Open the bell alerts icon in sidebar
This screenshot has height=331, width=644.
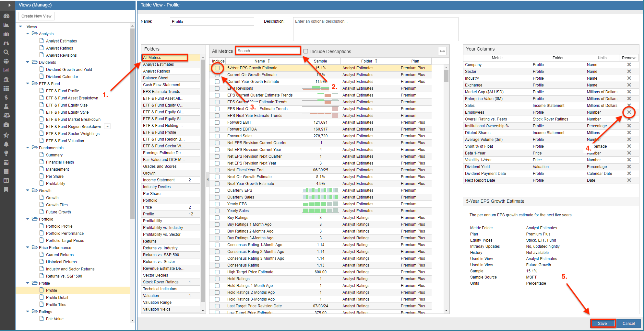coord(6,144)
